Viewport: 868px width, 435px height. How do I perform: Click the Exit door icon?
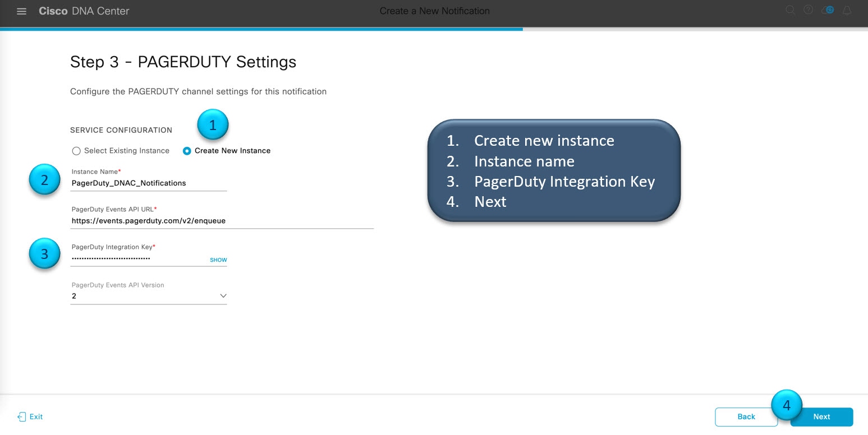coord(22,417)
